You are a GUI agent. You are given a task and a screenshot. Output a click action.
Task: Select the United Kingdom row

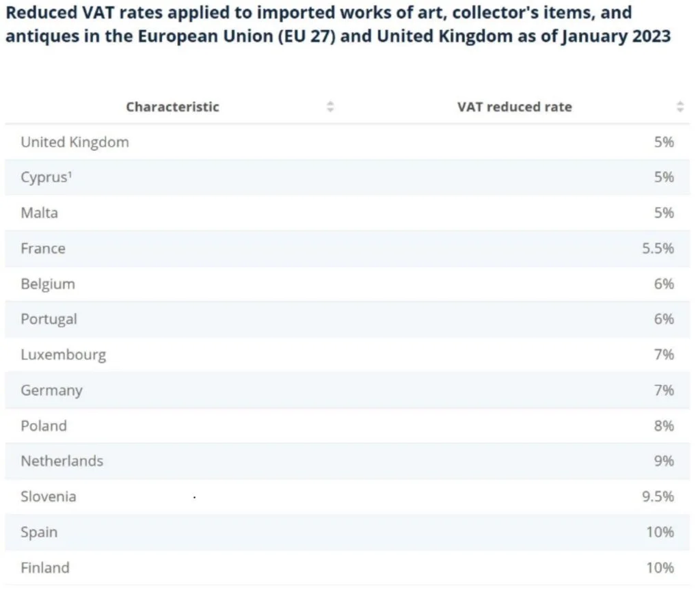tap(75, 142)
